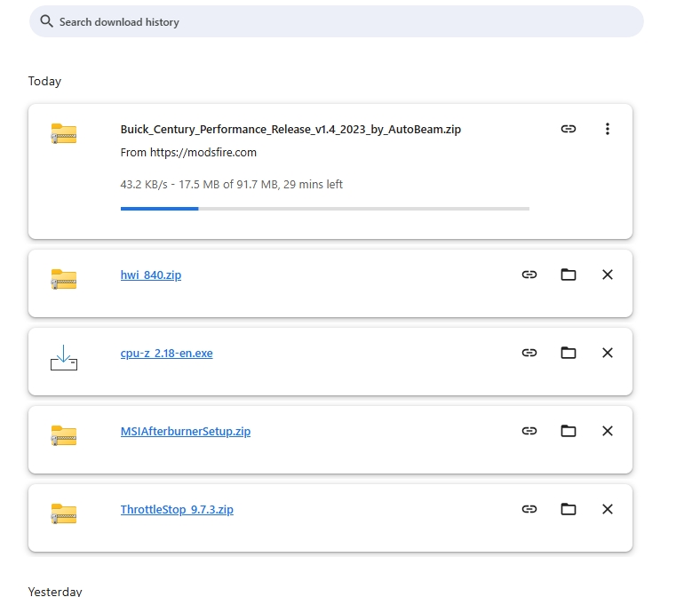Open the modsfire.com source link
The width and height of the screenshot is (700, 597).
click(x=203, y=153)
